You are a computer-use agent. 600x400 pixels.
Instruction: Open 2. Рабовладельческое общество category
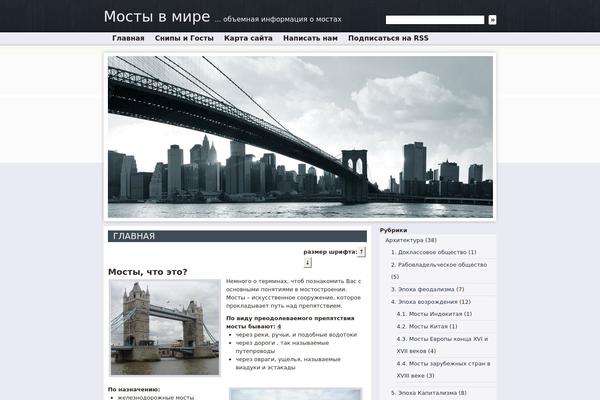(439, 270)
